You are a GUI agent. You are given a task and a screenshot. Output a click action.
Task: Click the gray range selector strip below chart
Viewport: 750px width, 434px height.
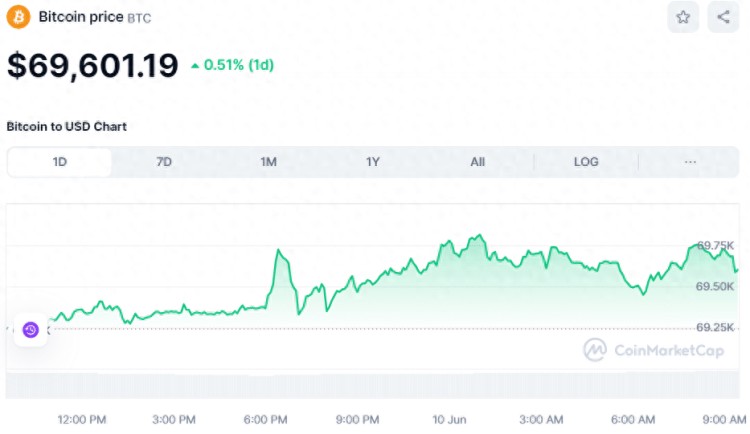click(x=373, y=386)
